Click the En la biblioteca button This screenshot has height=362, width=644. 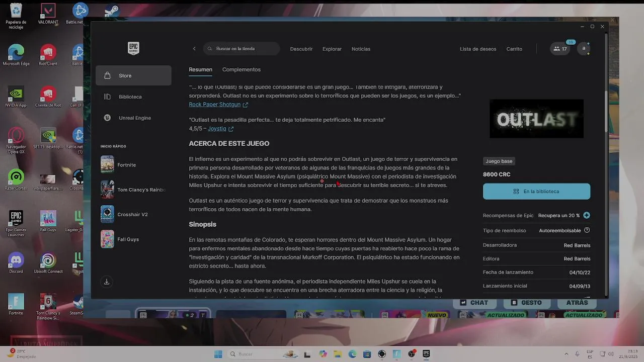tap(536, 192)
